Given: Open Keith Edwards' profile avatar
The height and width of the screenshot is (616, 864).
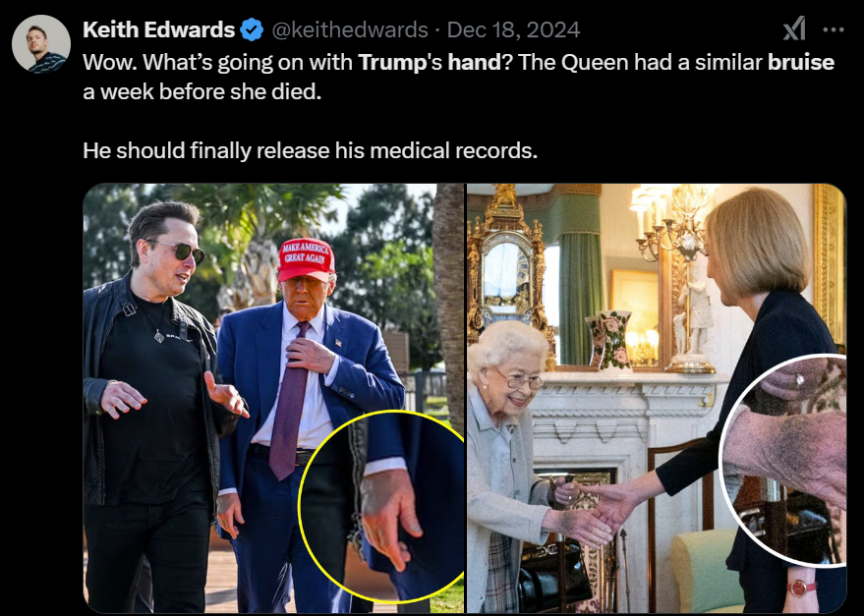Looking at the screenshot, I should [x=41, y=44].
